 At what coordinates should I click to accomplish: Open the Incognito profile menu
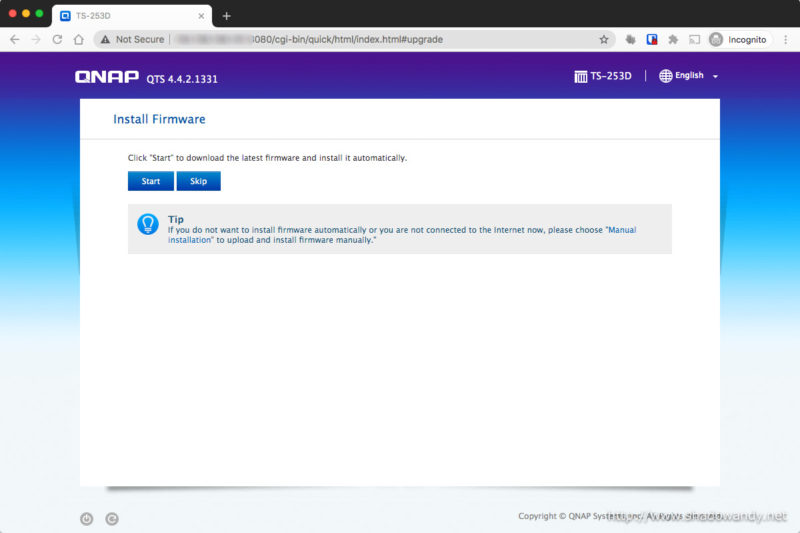tap(738, 39)
